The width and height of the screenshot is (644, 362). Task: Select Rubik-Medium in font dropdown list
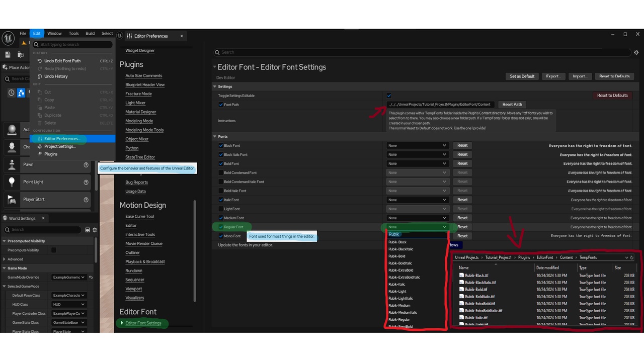399,306
